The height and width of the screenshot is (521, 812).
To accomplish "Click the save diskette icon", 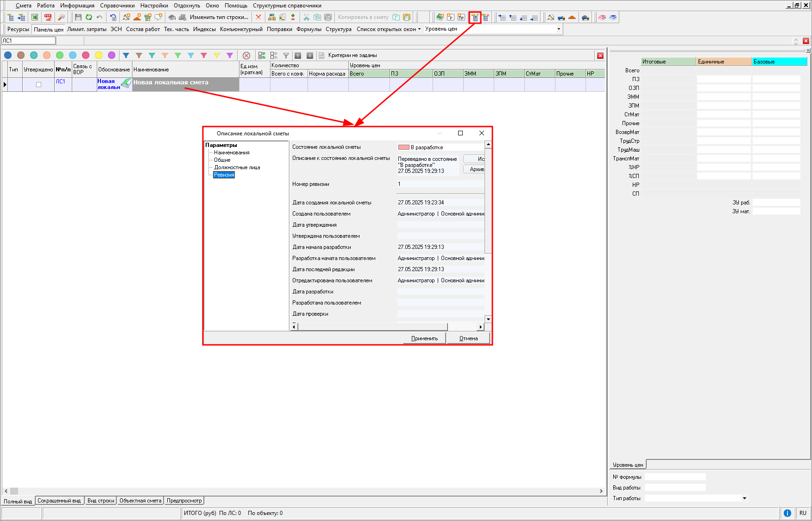I will tap(78, 17).
